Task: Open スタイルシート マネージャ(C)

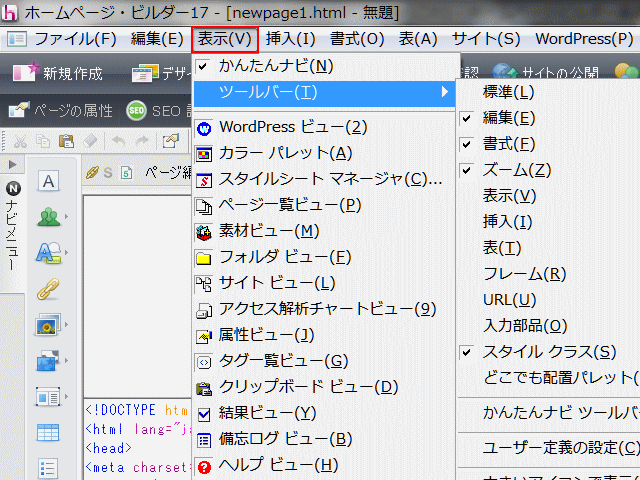Action: tap(324, 179)
